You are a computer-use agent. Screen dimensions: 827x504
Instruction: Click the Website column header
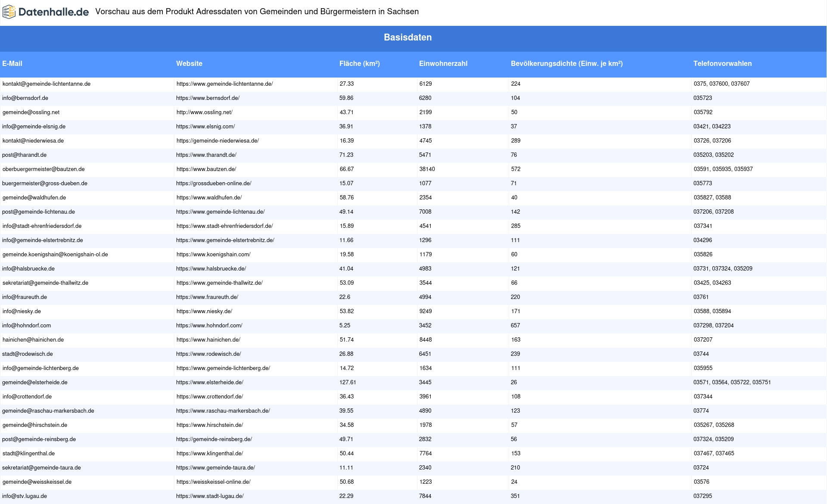pos(189,64)
